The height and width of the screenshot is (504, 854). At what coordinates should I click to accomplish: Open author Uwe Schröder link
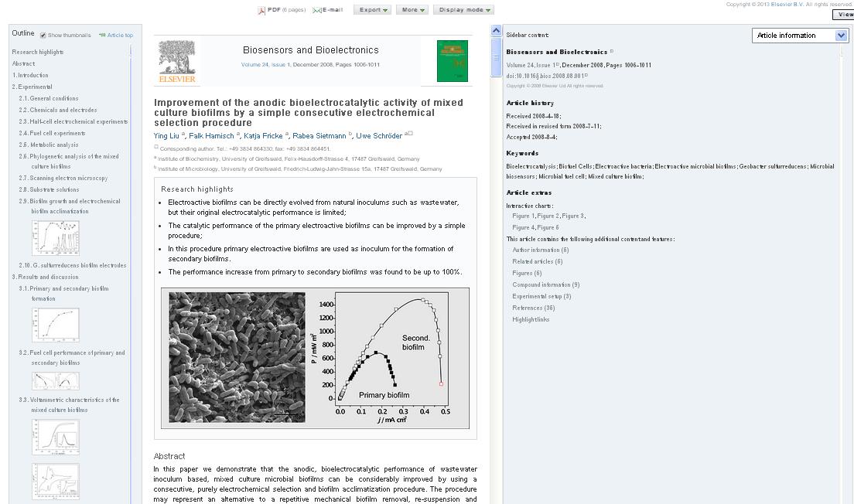(379, 136)
